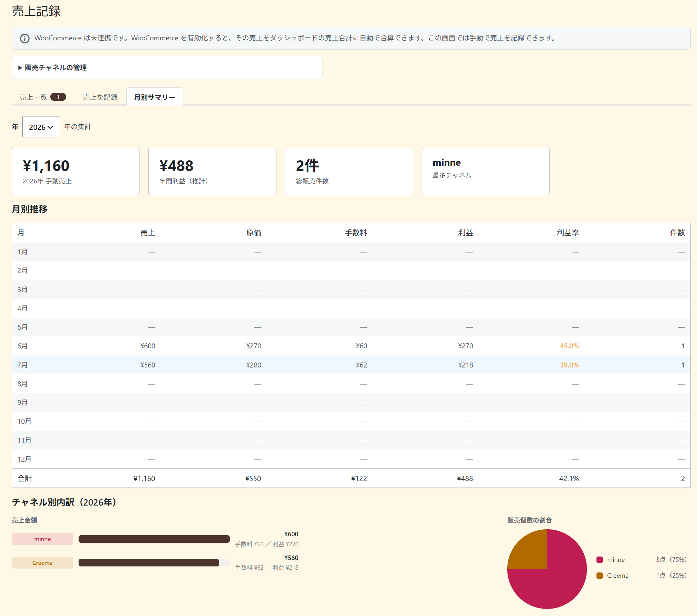Image resolution: width=697 pixels, height=616 pixels.
Task: Click the 売上 column header
Action: point(148,233)
